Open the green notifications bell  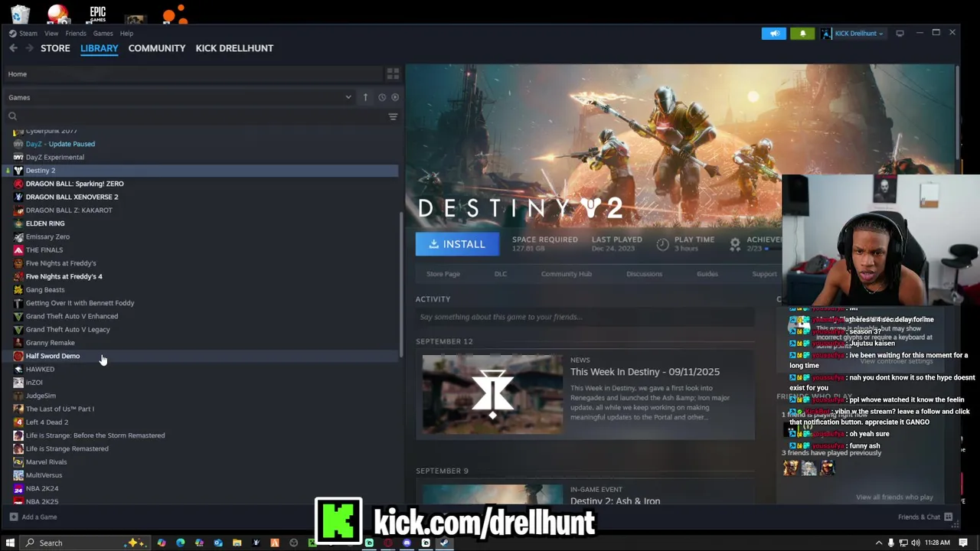pos(802,33)
